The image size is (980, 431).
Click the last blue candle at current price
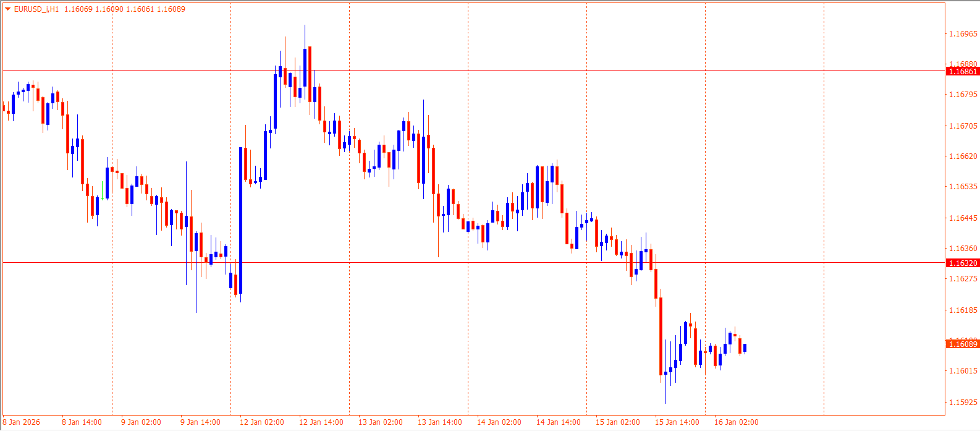745,348
